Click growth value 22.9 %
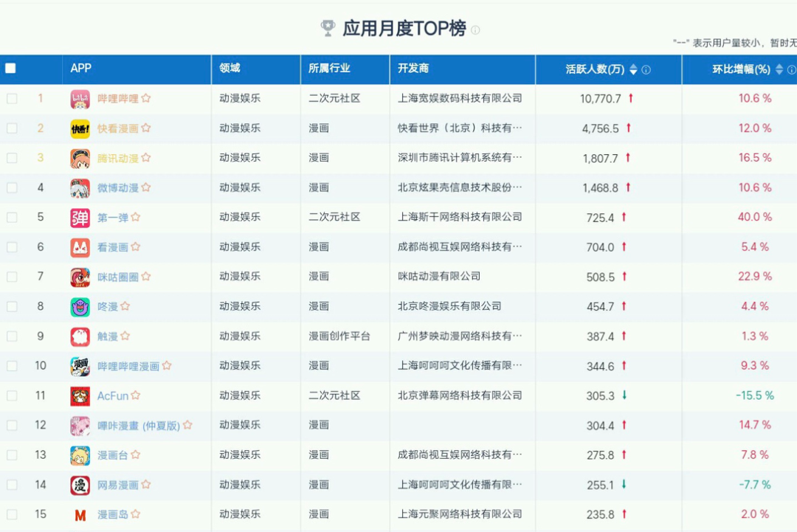The image size is (797, 532). coord(755,277)
